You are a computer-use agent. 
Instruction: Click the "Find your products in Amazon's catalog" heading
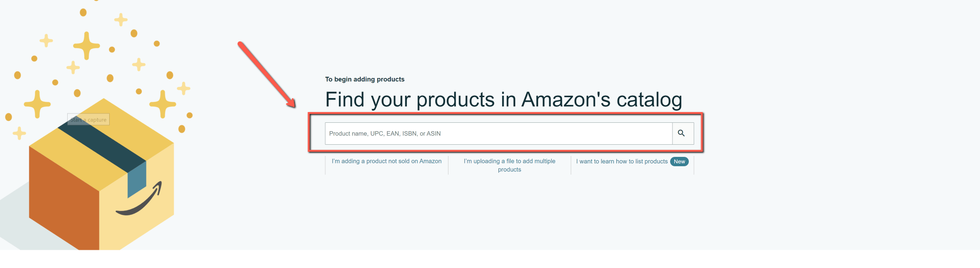(x=503, y=99)
